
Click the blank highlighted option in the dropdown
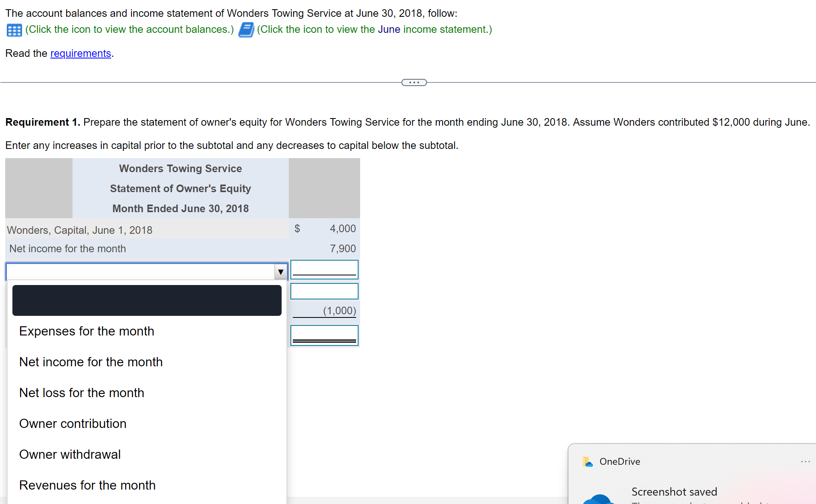(x=147, y=300)
